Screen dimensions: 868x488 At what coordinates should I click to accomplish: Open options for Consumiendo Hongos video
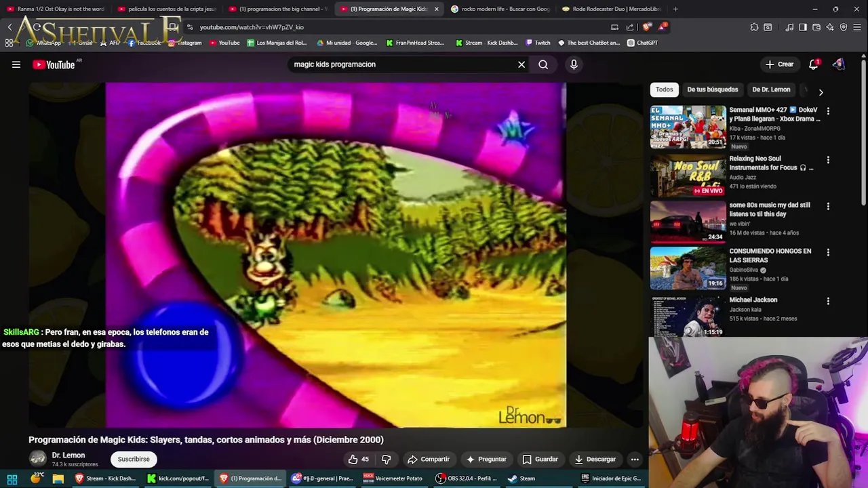828,252
